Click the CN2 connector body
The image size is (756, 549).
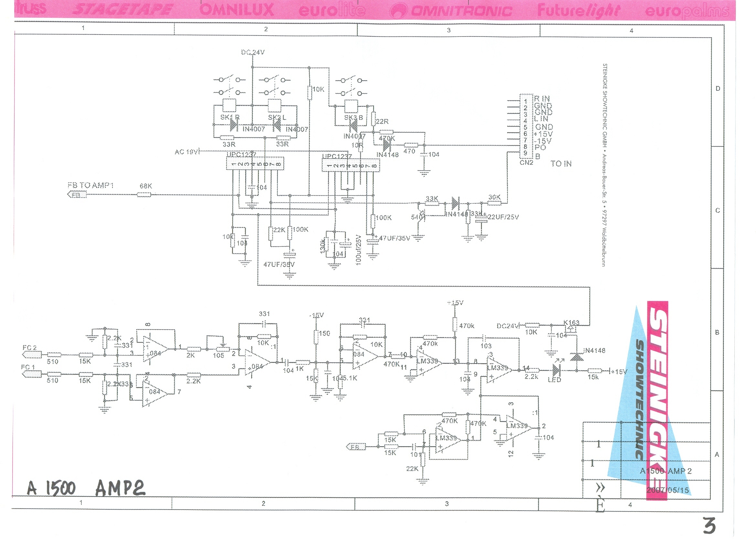(526, 126)
